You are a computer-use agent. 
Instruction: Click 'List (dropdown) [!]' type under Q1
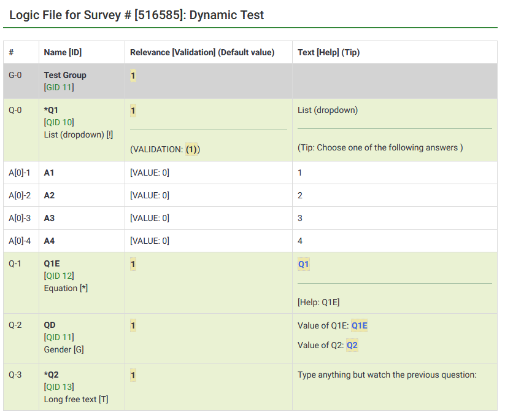click(x=79, y=134)
